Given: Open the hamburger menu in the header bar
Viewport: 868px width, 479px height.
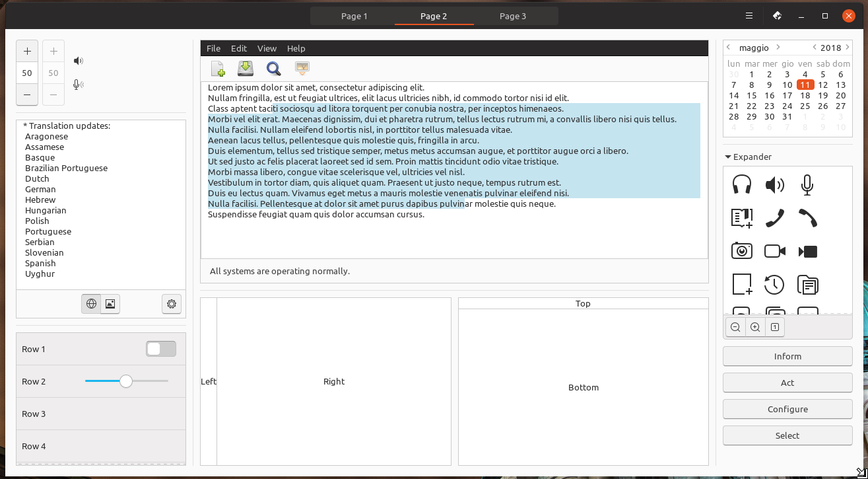Looking at the screenshot, I should [749, 16].
